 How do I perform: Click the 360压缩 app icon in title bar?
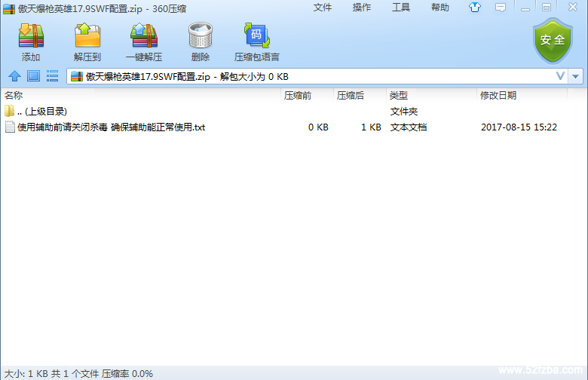[x=9, y=8]
